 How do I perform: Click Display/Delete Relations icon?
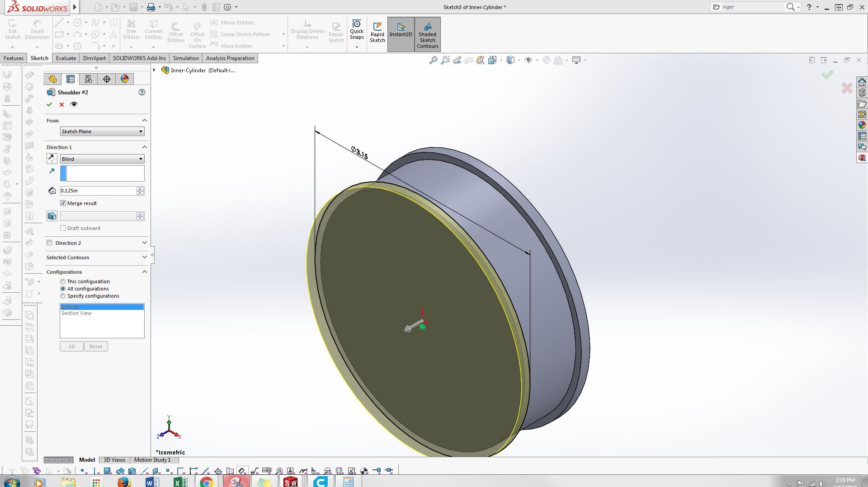307,29
